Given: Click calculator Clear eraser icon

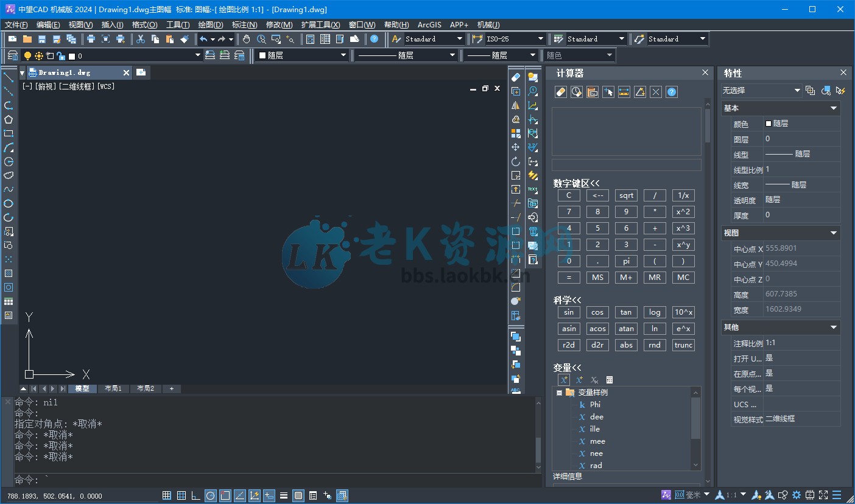Looking at the screenshot, I should pyautogui.click(x=561, y=92).
